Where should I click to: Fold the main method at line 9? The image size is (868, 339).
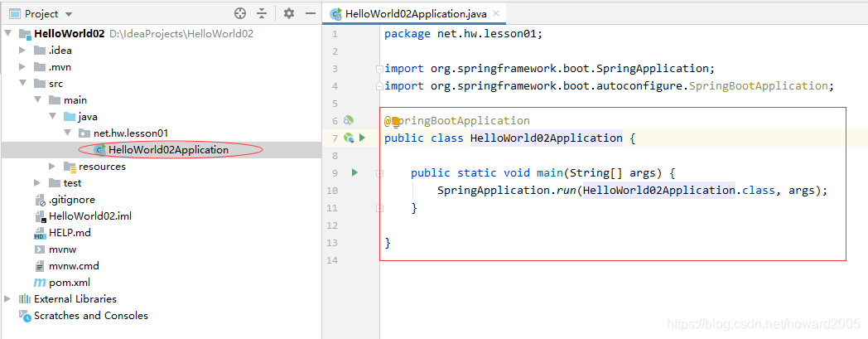[x=379, y=173]
